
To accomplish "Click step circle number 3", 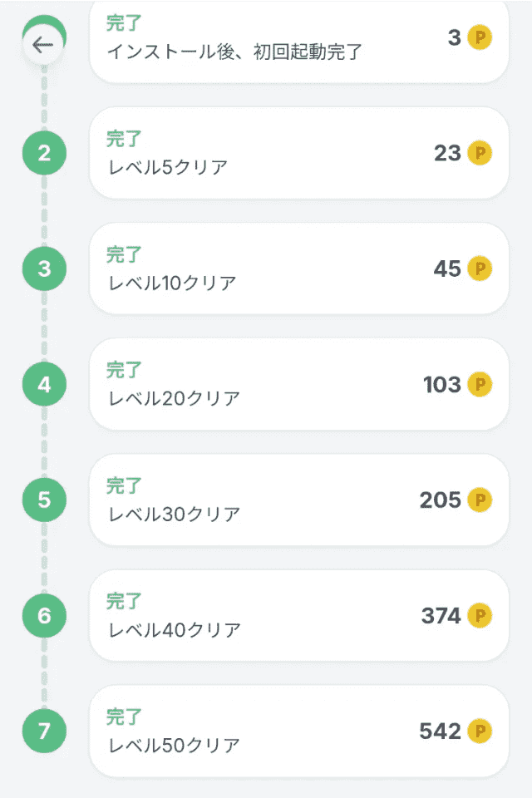I will click(x=44, y=269).
